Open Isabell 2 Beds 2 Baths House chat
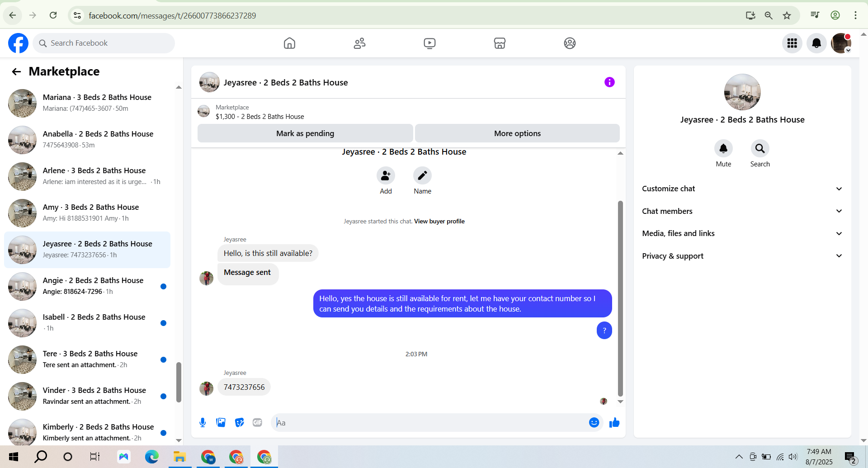868x468 pixels. (x=87, y=323)
